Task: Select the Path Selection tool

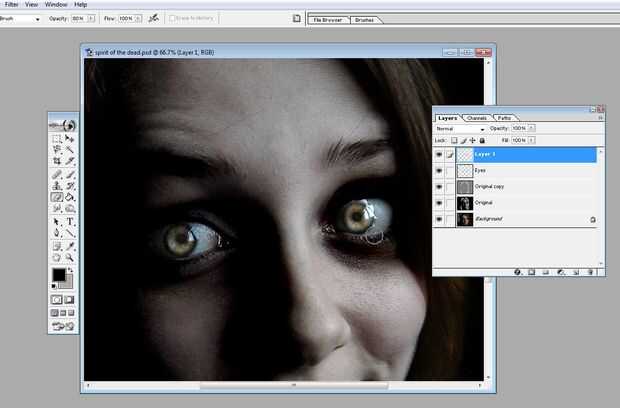Action: 57,222
